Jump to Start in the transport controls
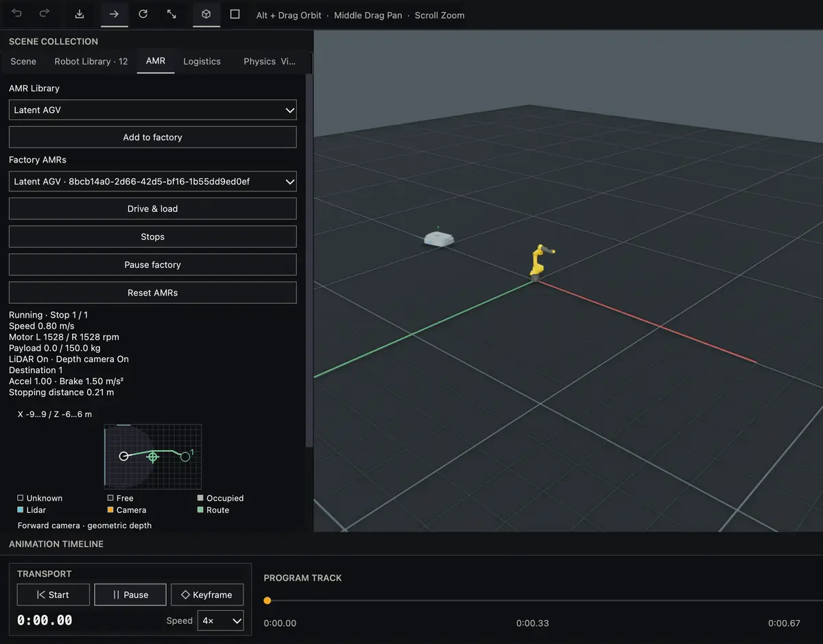 [x=53, y=595]
